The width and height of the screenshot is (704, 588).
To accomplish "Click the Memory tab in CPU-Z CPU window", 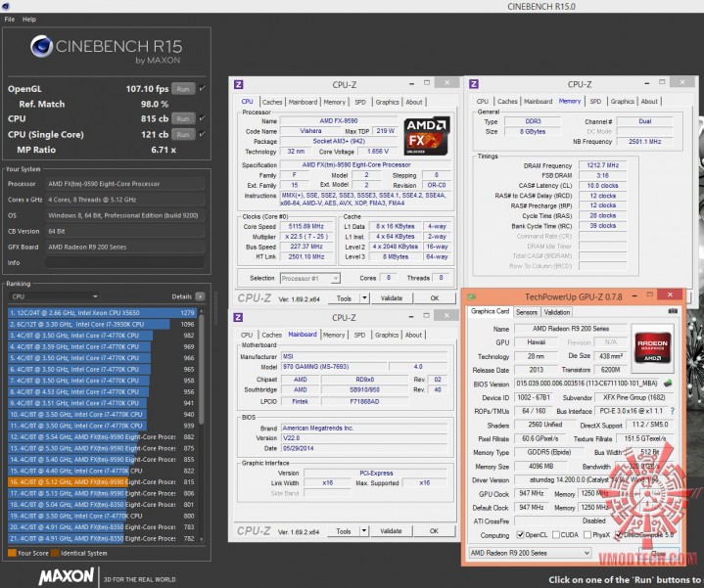I will click(335, 102).
